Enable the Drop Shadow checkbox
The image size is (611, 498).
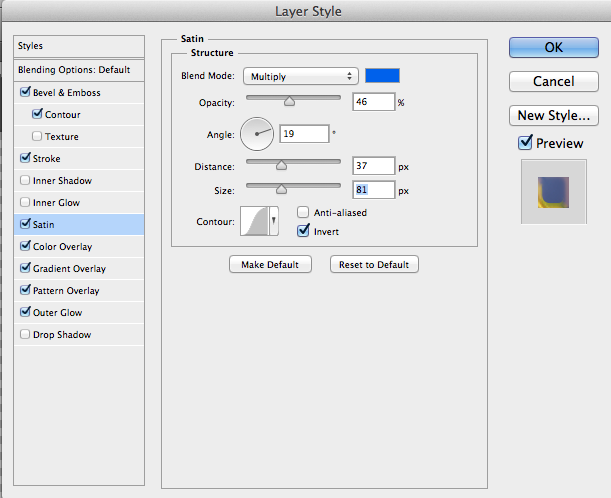click(25, 334)
